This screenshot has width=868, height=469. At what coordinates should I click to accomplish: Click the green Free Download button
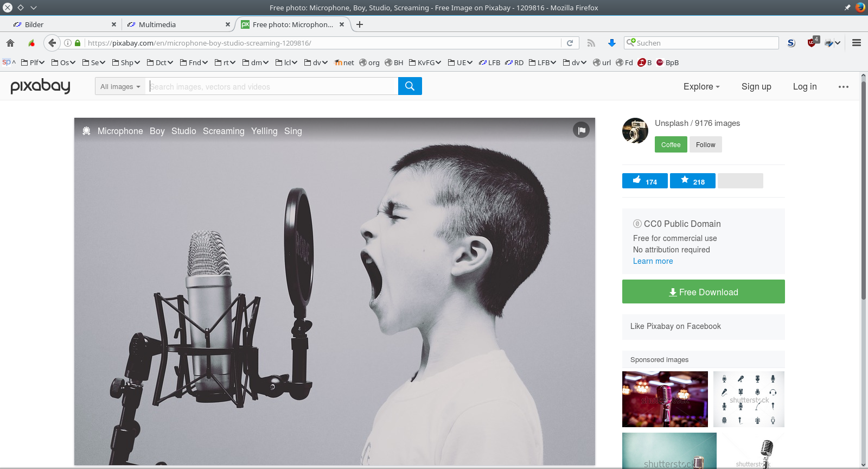703,291
